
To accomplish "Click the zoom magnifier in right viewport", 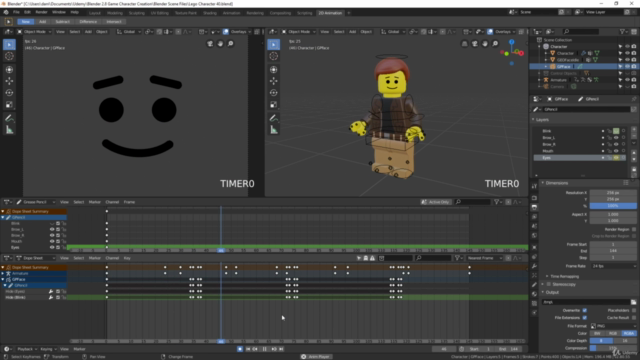I will click(495, 44).
